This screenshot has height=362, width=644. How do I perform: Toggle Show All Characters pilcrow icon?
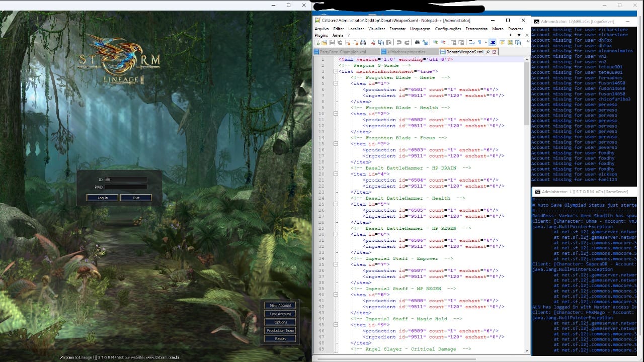tap(479, 42)
